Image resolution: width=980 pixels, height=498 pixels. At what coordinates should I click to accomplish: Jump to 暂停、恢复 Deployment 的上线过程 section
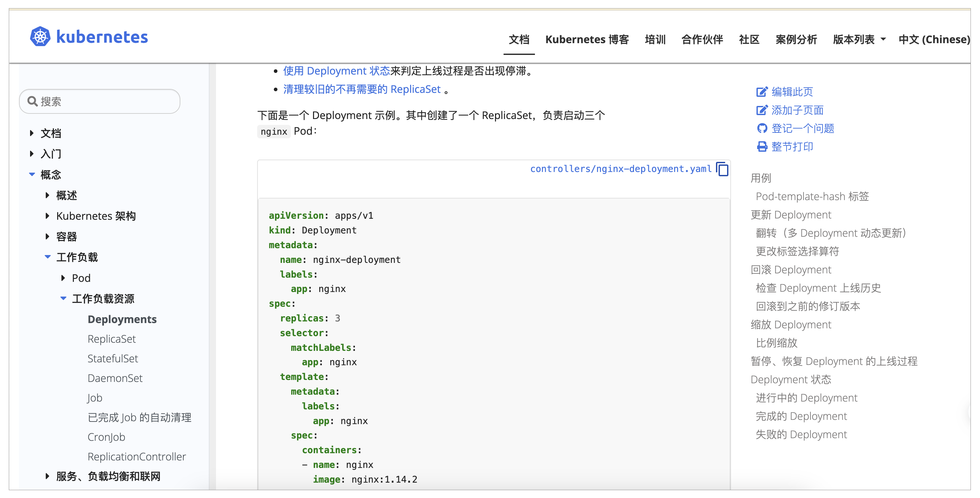[834, 361]
